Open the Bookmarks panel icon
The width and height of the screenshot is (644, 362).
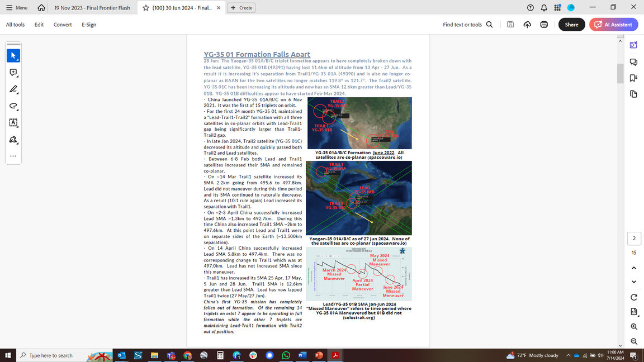pyautogui.click(x=634, y=78)
